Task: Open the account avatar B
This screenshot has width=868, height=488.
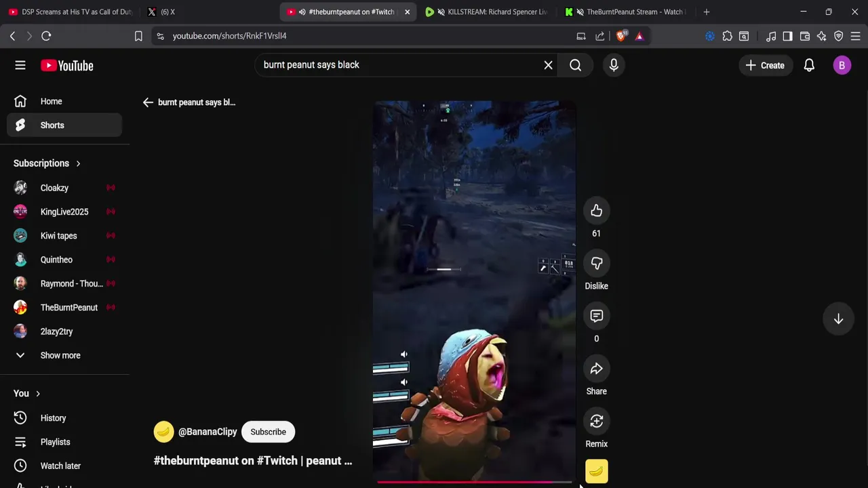Action: 842,66
